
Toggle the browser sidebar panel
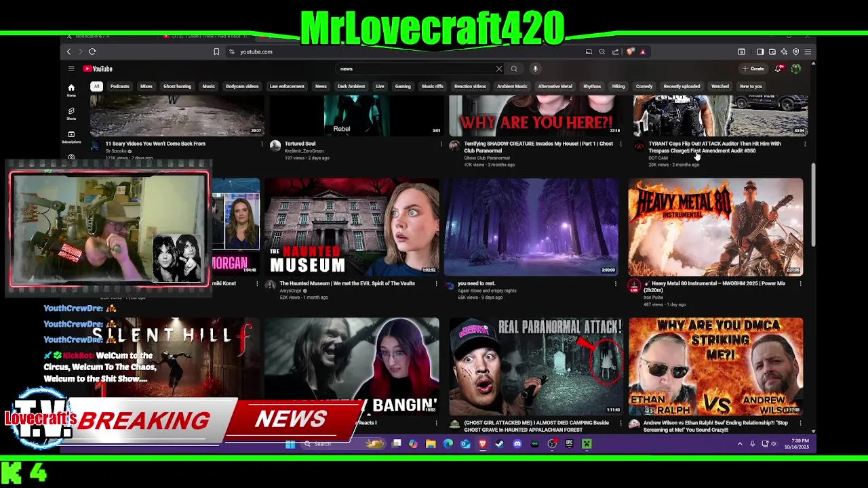click(x=760, y=52)
